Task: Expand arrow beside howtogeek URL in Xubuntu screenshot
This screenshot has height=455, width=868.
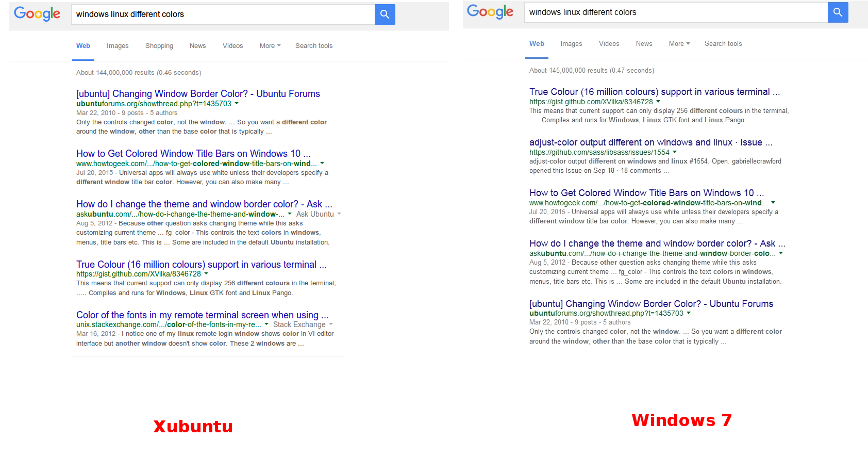Action: pos(322,163)
